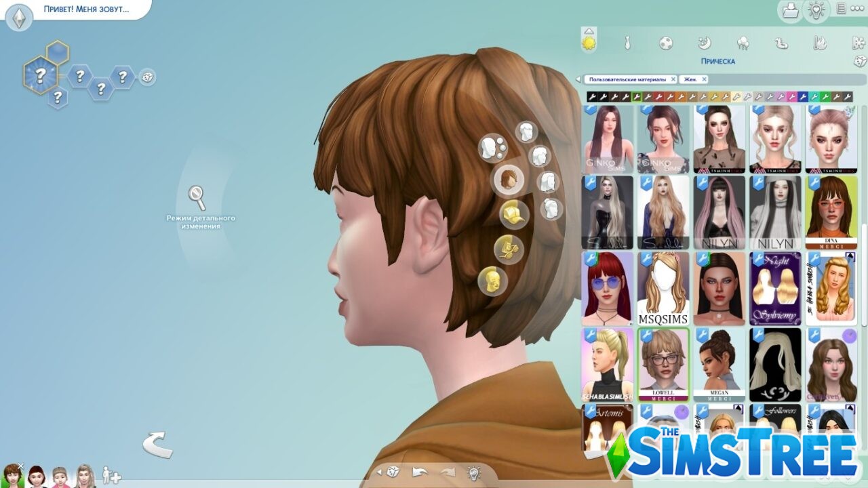Image resolution: width=868 pixels, height=488 pixels.
Task: Select the Hats category icon
Action: tap(513, 214)
